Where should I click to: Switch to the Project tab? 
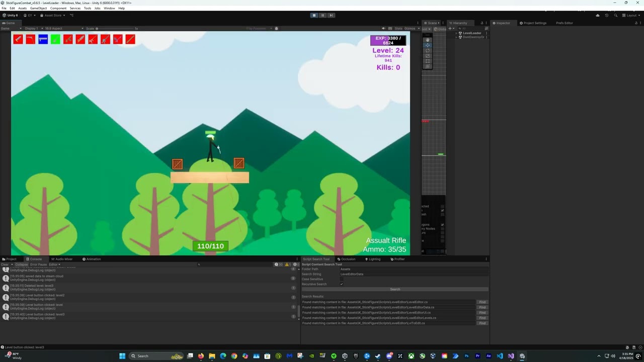click(x=10, y=259)
